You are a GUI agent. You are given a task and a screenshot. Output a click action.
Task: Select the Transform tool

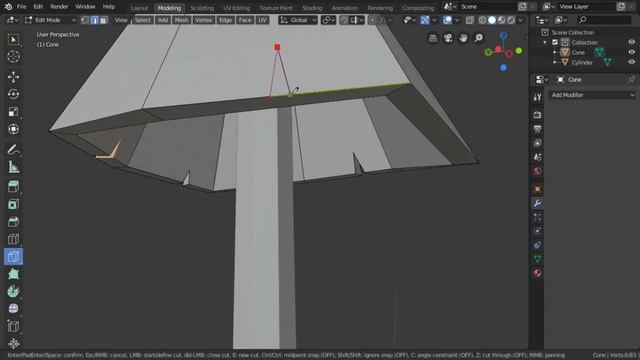tap(13, 129)
